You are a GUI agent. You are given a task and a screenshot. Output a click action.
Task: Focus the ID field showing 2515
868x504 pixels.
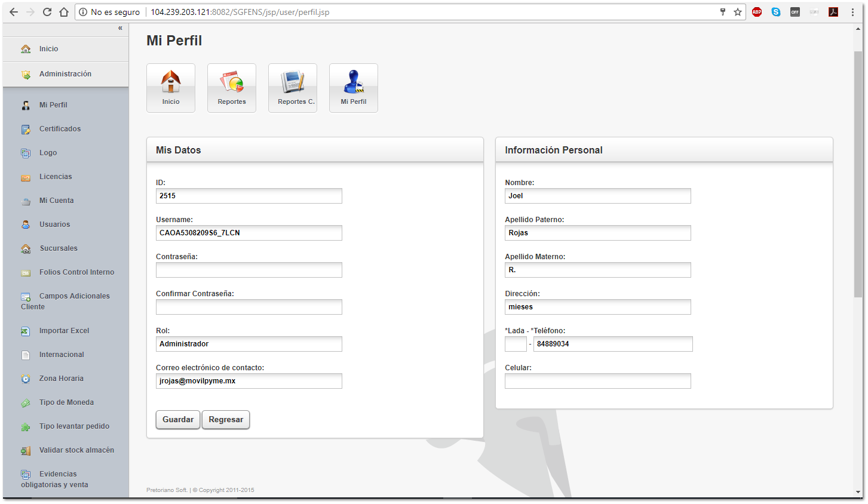249,196
